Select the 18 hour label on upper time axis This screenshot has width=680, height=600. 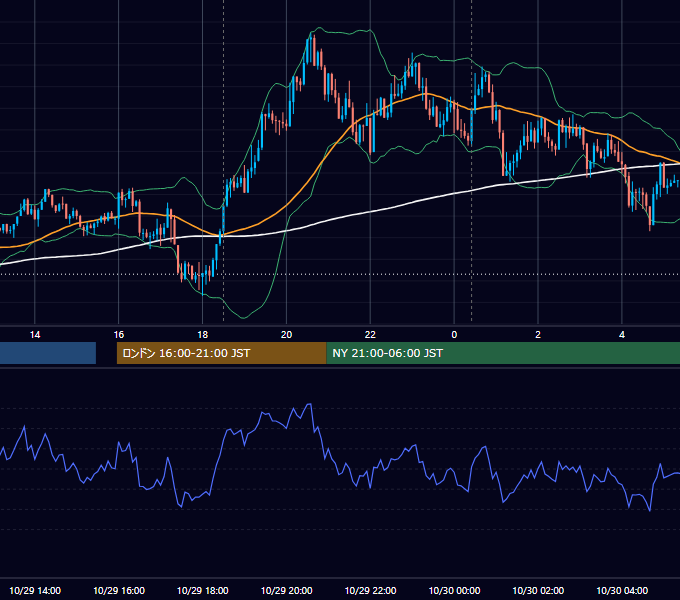[203, 335]
